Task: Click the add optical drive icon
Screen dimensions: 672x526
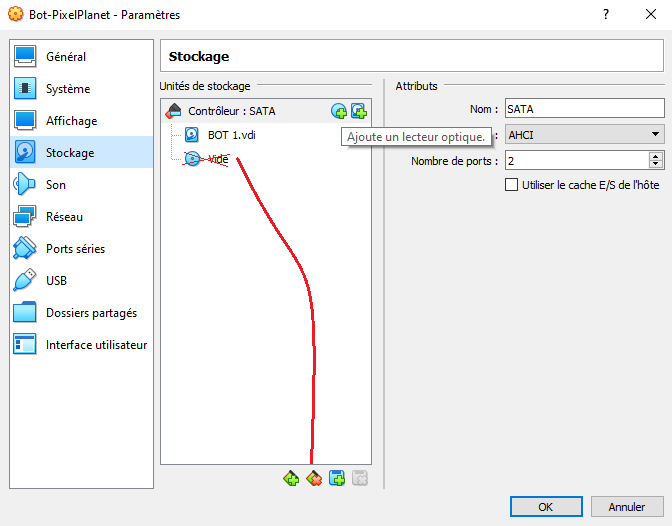Action: [x=339, y=111]
